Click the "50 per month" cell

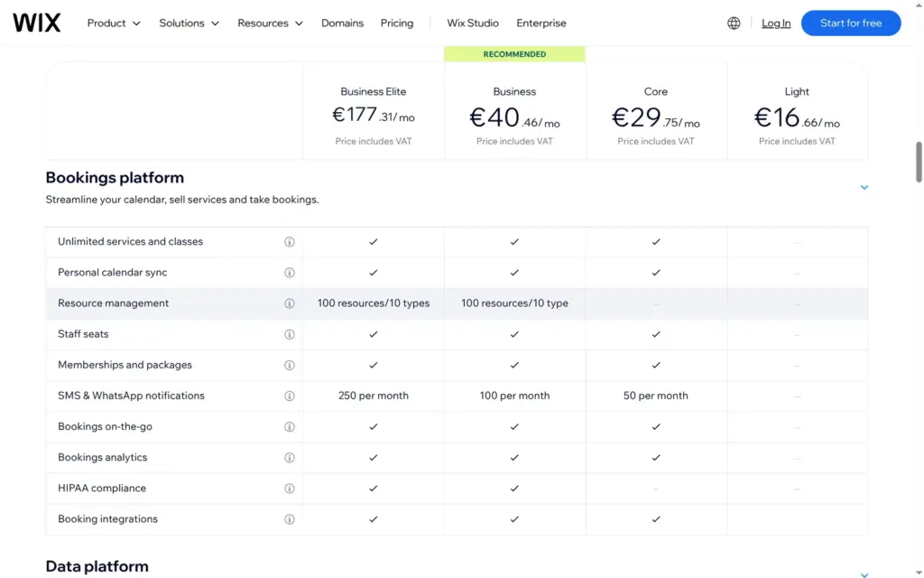(x=656, y=396)
